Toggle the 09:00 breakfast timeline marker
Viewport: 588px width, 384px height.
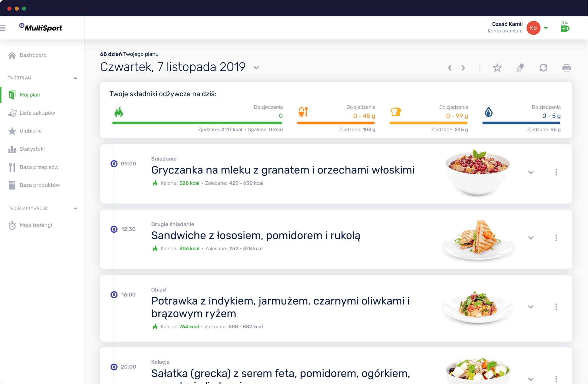coord(114,163)
